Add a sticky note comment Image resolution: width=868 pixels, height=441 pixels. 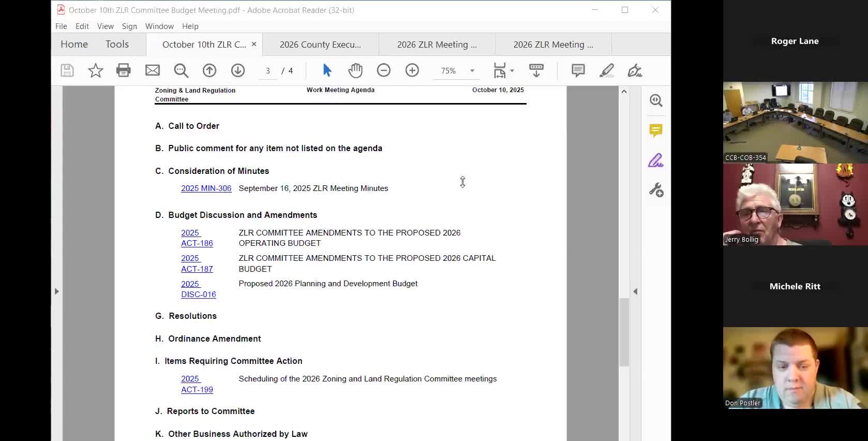pos(578,70)
